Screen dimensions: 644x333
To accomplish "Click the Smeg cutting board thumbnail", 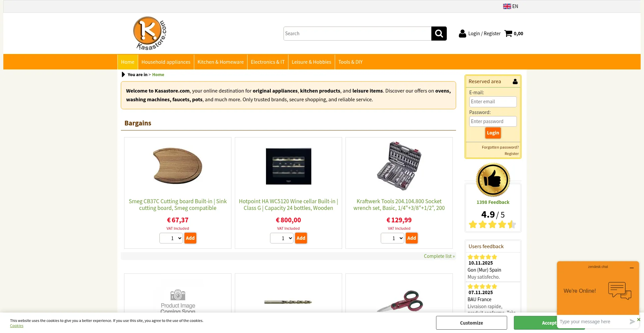I will [178, 166].
